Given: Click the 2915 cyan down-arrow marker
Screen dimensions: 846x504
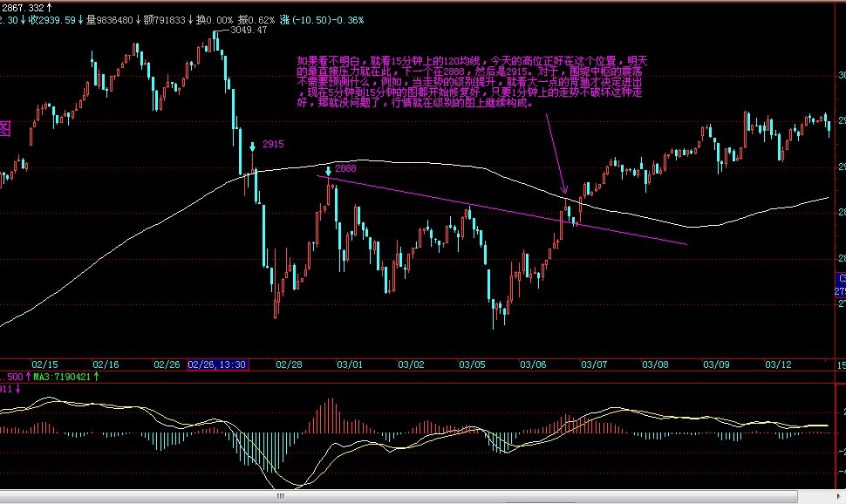Looking at the screenshot, I should tap(253, 147).
